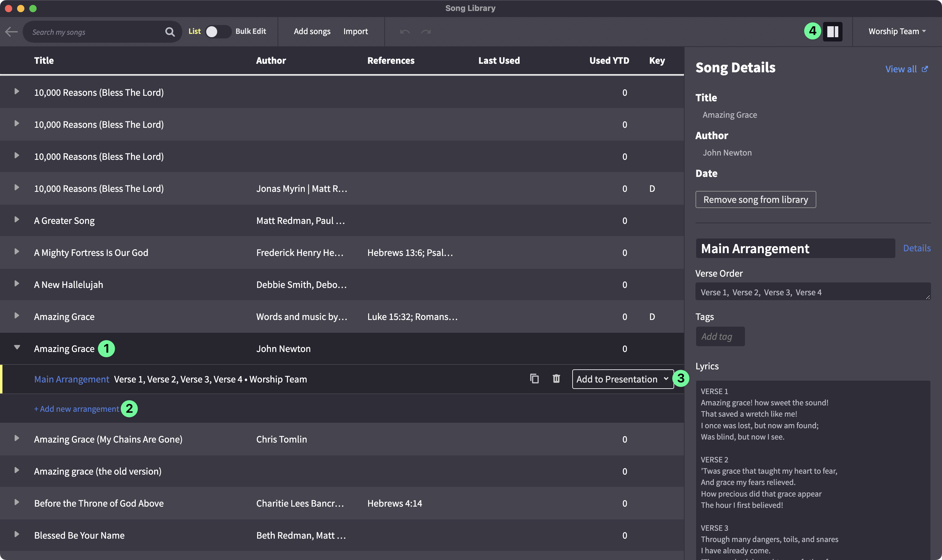Collapse the Amazing Grace John Newton row

16,347
